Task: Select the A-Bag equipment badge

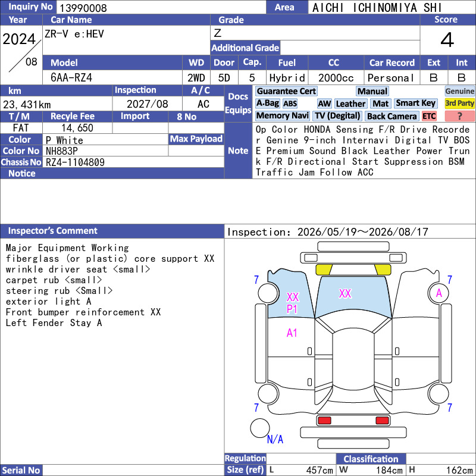Action: 267,104
